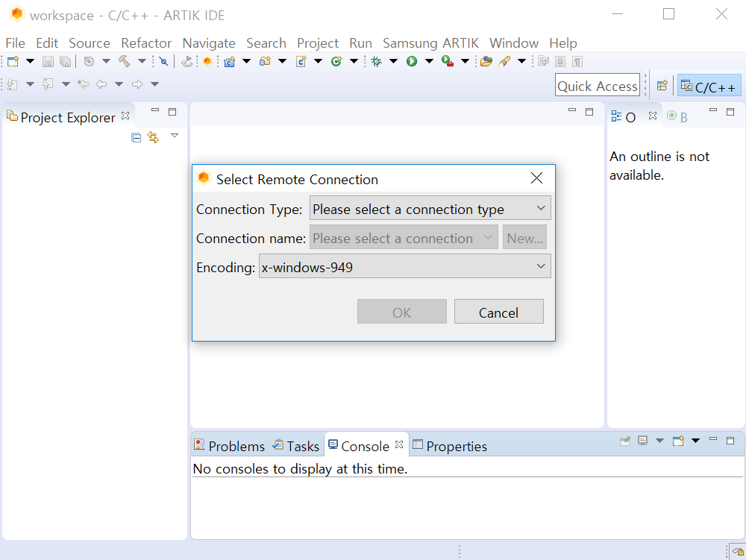Viewport: 746px width, 560px height.
Task: Click the Display Selected Console icon
Action: [643, 441]
